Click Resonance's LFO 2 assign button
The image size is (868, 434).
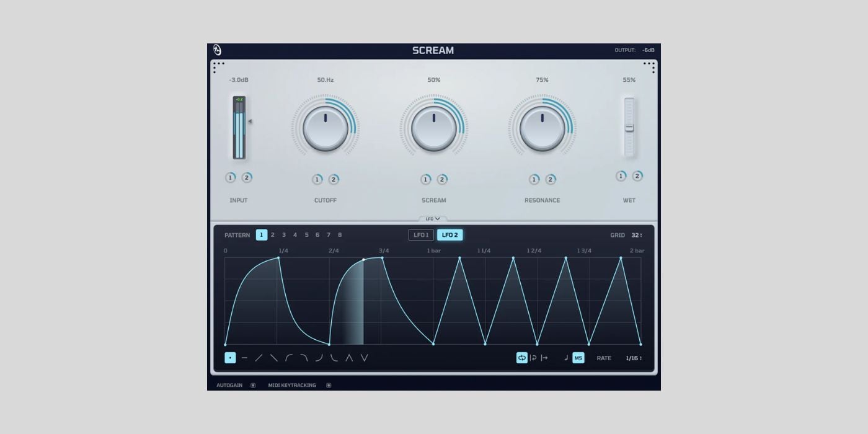click(x=551, y=180)
